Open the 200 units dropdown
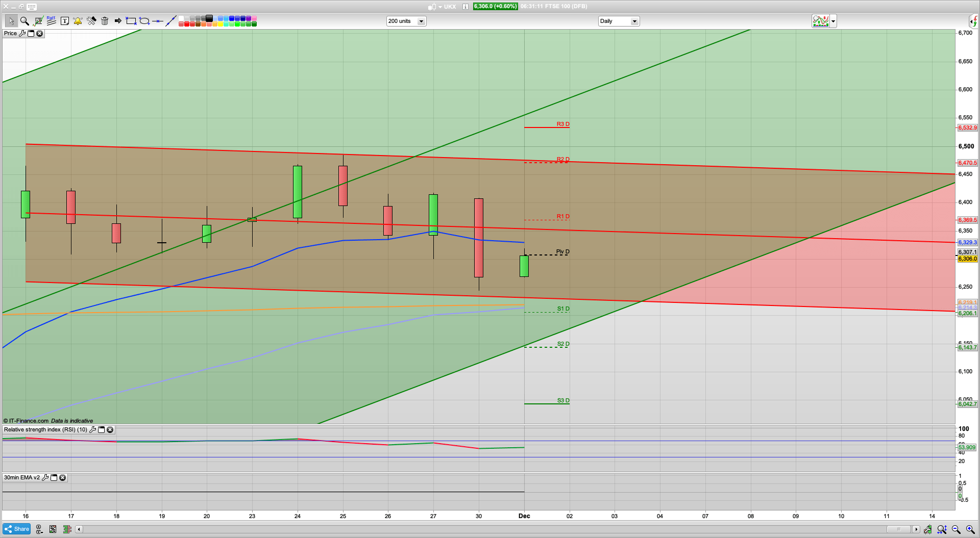 coord(421,21)
